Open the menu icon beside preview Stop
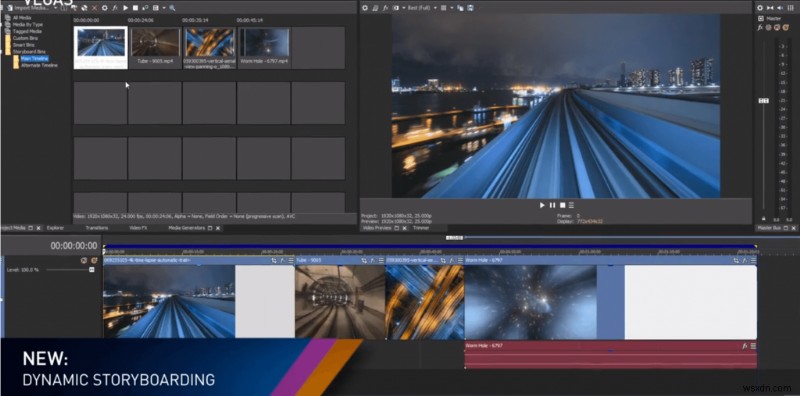 [571, 205]
